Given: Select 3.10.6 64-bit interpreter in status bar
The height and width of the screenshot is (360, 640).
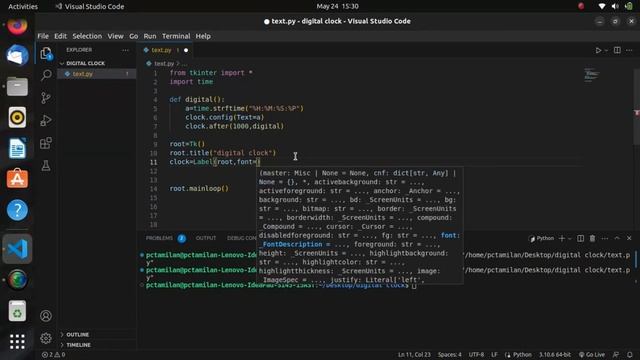Looking at the screenshot, I should 555,354.
